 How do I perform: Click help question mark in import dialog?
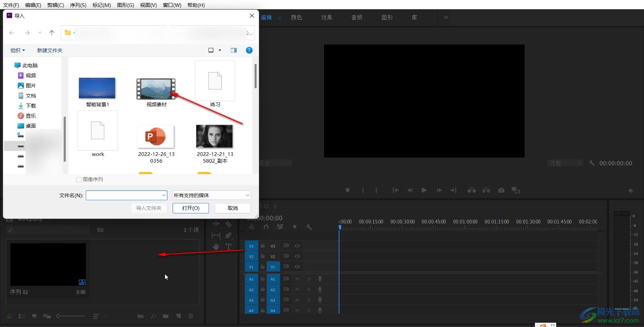249,50
